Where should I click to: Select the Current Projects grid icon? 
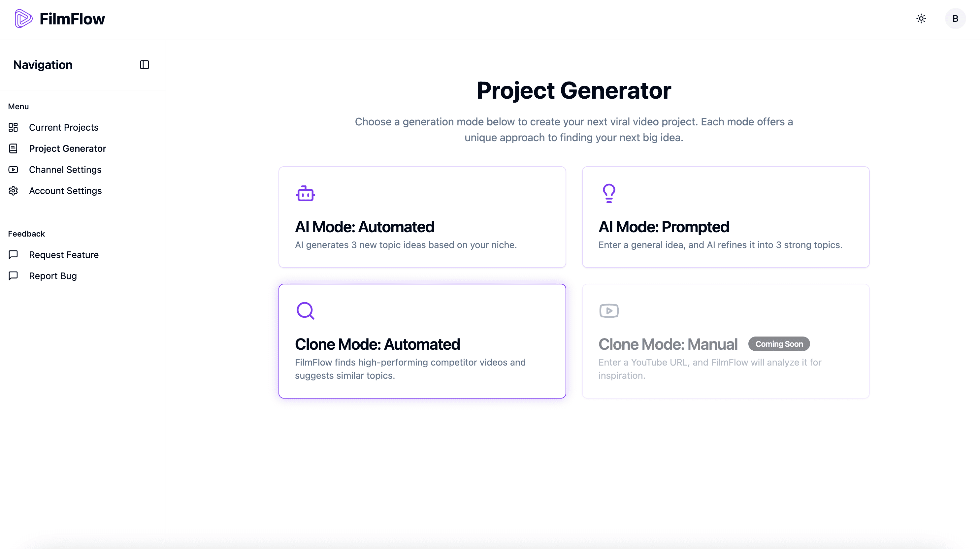point(13,127)
